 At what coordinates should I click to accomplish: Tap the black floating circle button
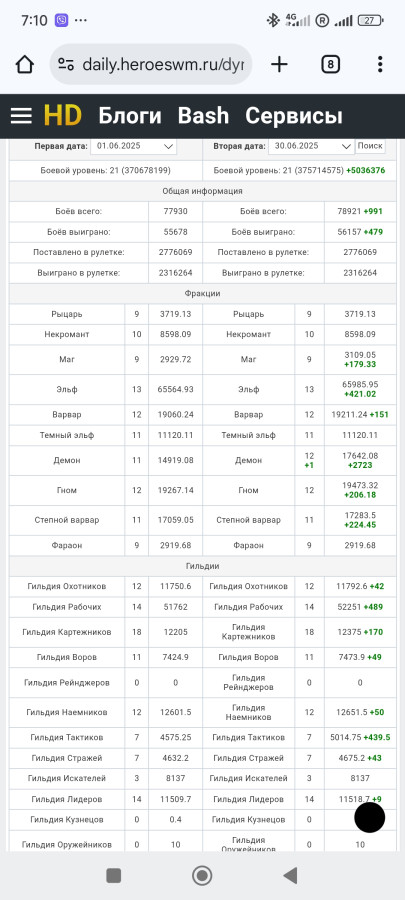(369, 817)
